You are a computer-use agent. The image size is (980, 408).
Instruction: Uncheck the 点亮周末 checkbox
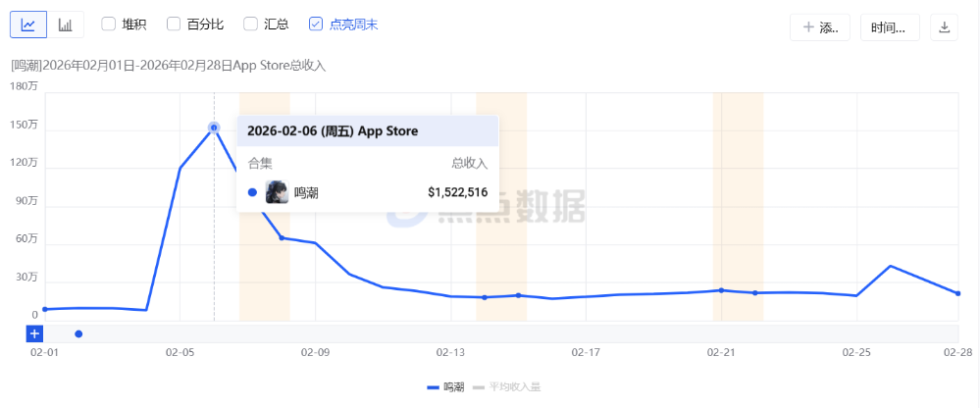(x=316, y=25)
